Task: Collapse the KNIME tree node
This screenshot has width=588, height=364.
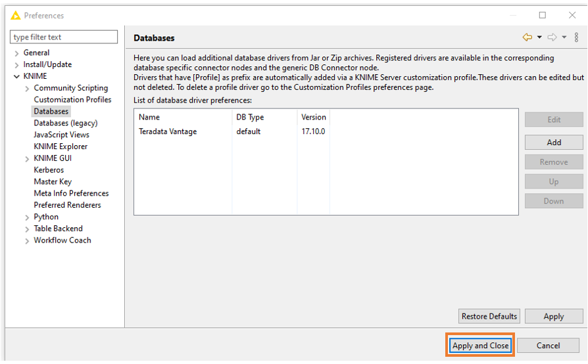Action: click(16, 77)
